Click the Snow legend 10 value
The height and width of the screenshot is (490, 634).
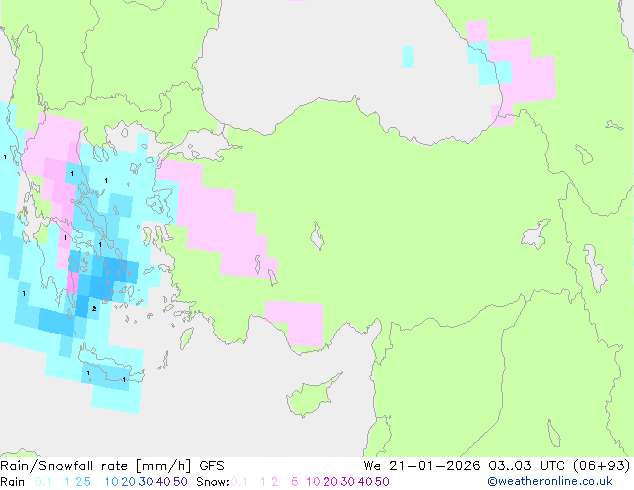(x=313, y=482)
